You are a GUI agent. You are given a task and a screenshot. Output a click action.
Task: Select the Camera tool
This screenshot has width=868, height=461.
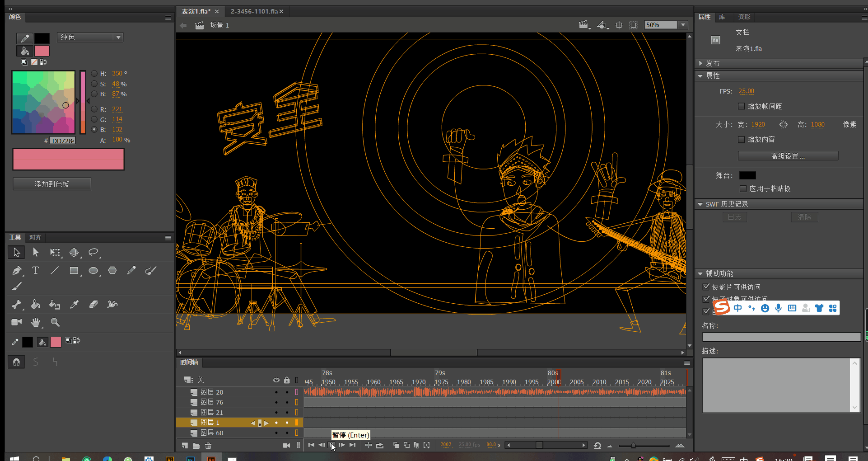coord(16,322)
